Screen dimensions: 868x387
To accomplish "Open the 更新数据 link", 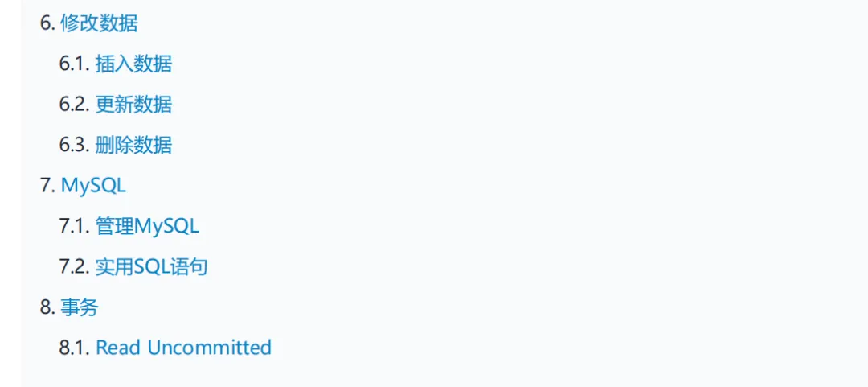I will (133, 105).
